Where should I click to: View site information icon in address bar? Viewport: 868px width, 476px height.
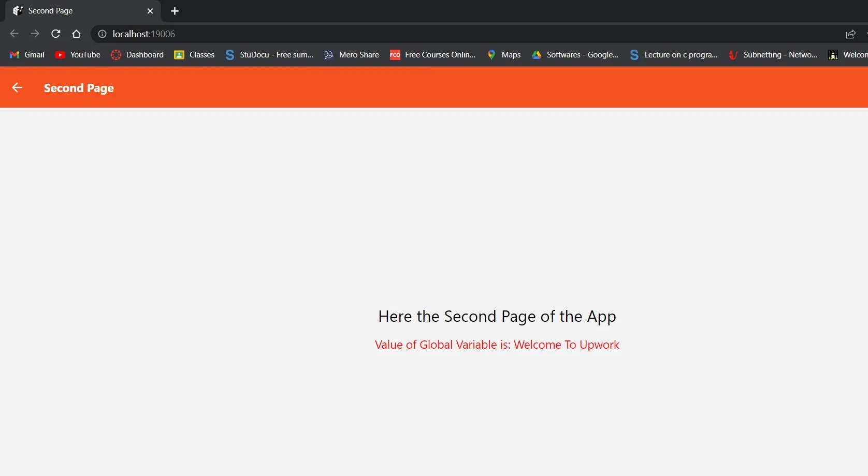point(103,34)
